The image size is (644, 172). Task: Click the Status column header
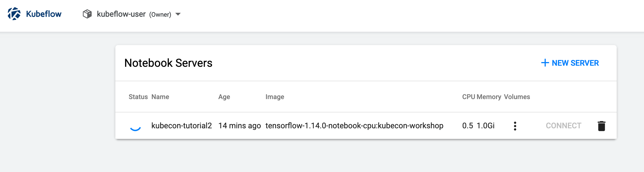(138, 97)
